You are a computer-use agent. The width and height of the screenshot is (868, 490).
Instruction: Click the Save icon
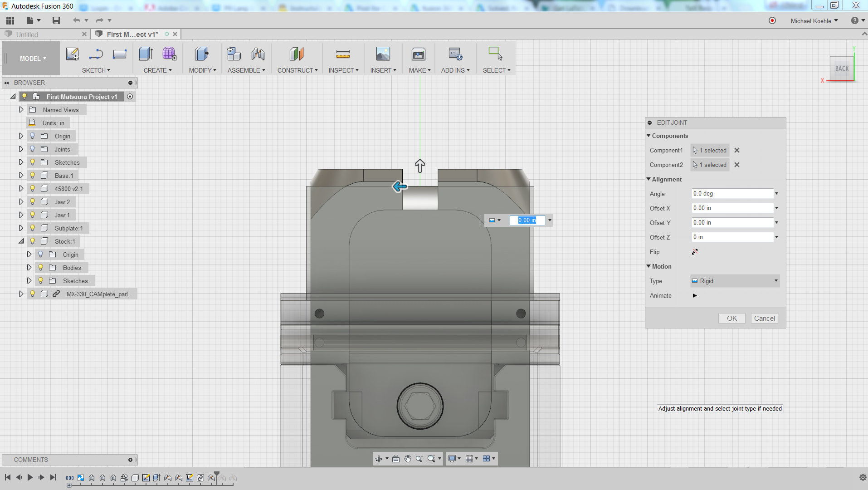point(56,20)
